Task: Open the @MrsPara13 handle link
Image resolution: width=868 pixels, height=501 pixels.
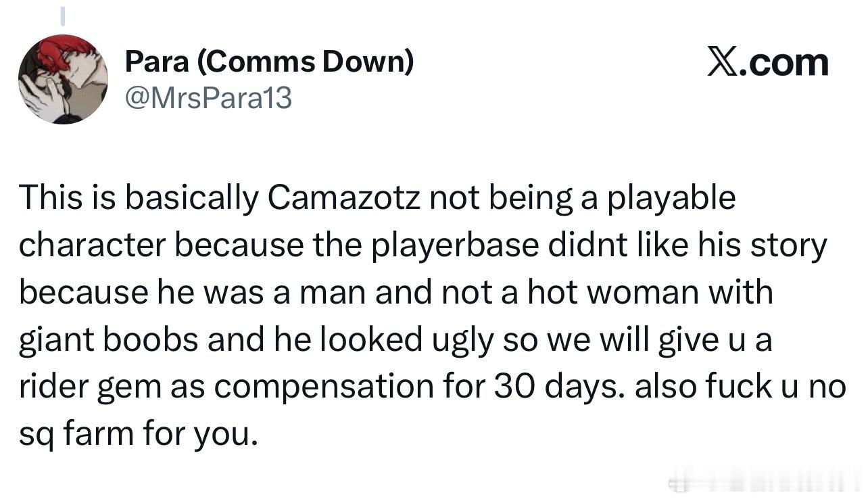Action: [208, 98]
